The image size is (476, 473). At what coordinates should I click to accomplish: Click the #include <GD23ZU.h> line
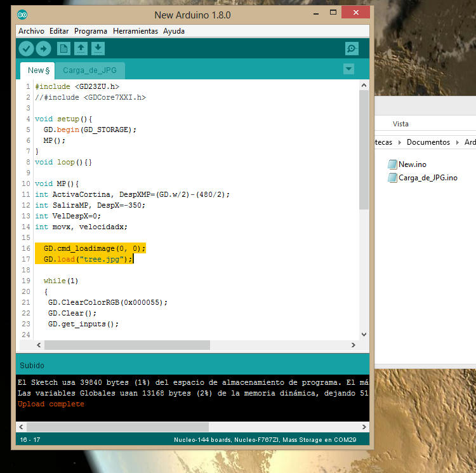(x=77, y=86)
